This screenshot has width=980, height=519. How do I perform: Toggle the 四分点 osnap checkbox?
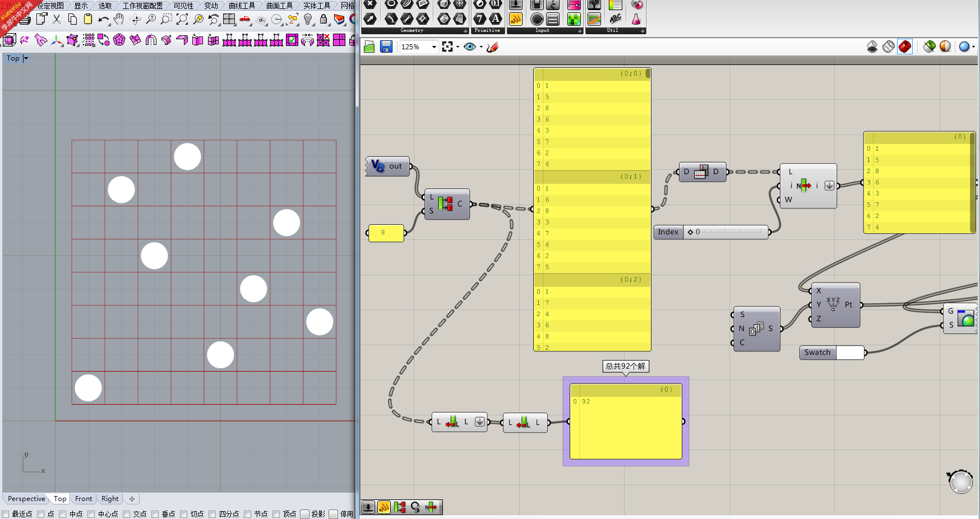click(212, 514)
